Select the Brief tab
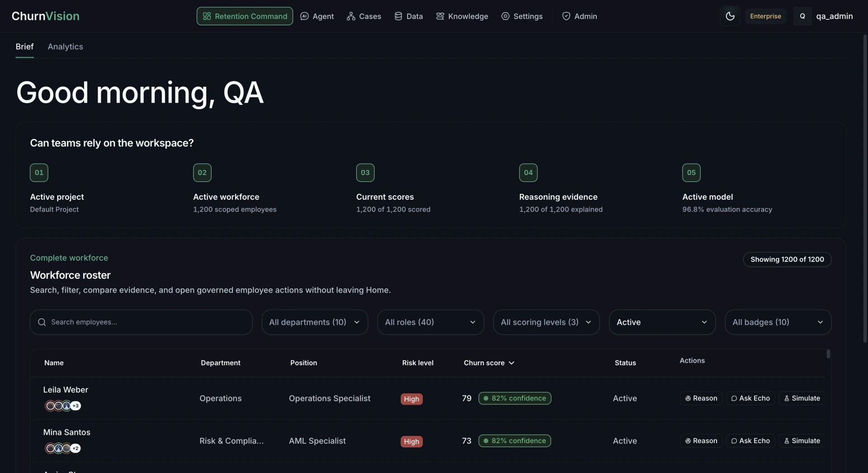Screen dimensions: 868x473 coord(24,47)
